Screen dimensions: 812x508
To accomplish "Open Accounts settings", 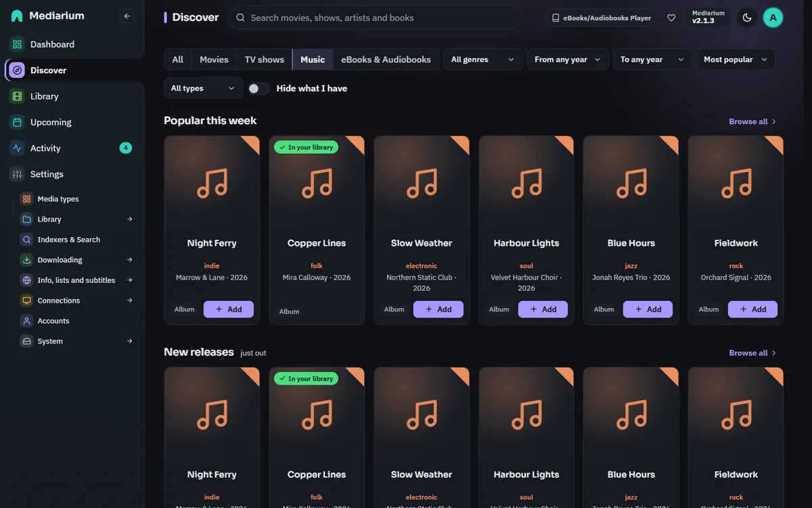I will click(78, 321).
